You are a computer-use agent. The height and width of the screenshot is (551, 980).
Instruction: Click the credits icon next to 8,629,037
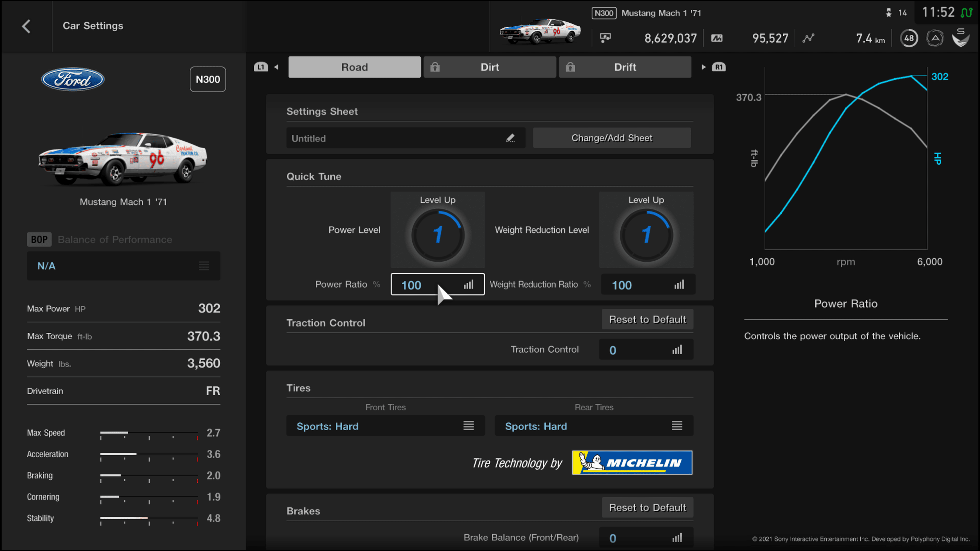[605, 38]
